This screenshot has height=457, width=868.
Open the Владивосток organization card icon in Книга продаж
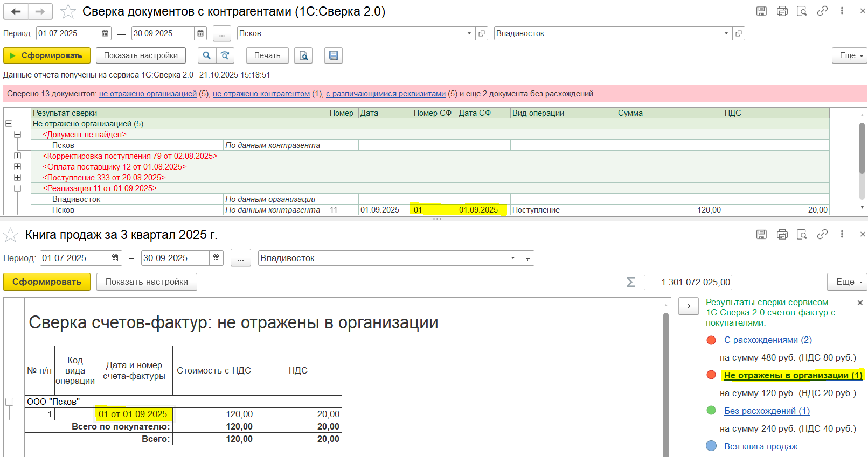(x=527, y=258)
